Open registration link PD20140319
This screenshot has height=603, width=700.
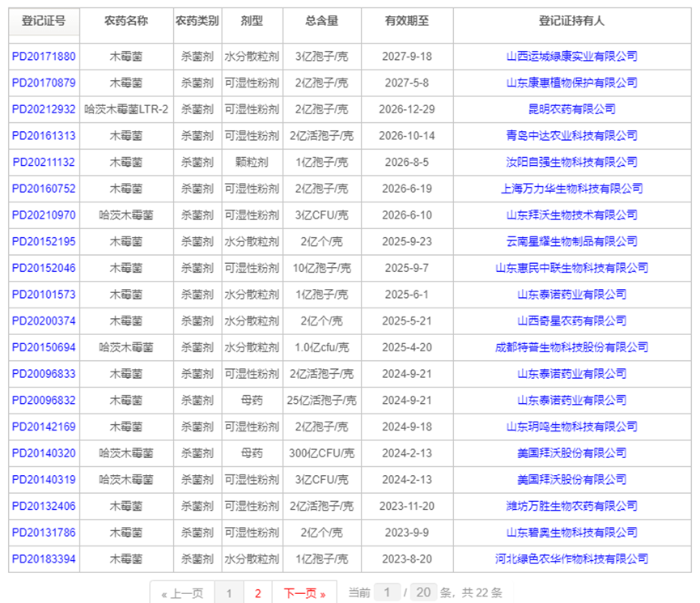pos(44,479)
